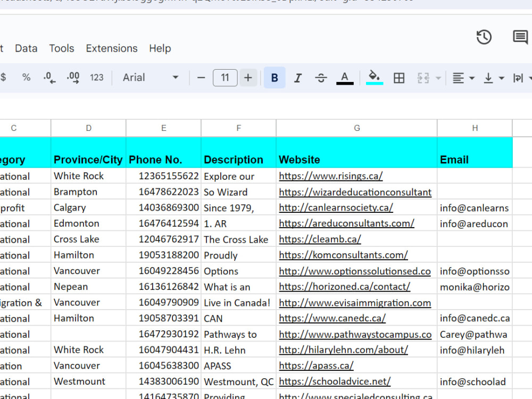Select cell containing Westmount city
The image size is (532, 399).
click(x=88, y=381)
